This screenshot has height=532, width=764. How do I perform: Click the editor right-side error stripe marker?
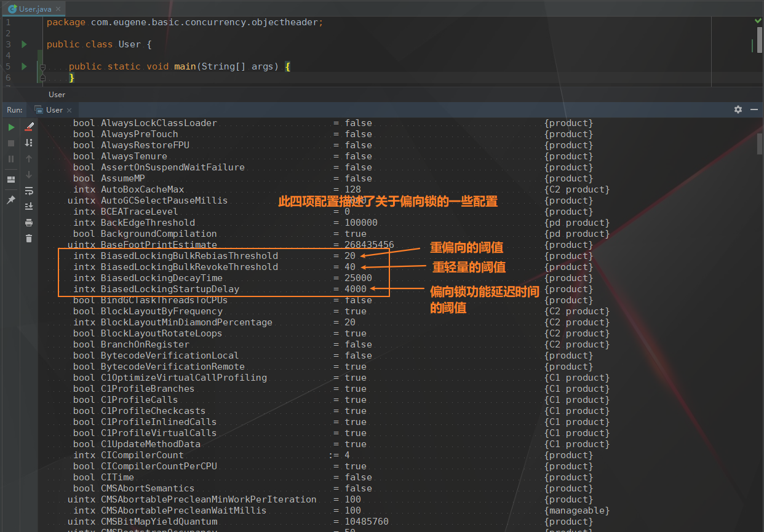click(752, 46)
